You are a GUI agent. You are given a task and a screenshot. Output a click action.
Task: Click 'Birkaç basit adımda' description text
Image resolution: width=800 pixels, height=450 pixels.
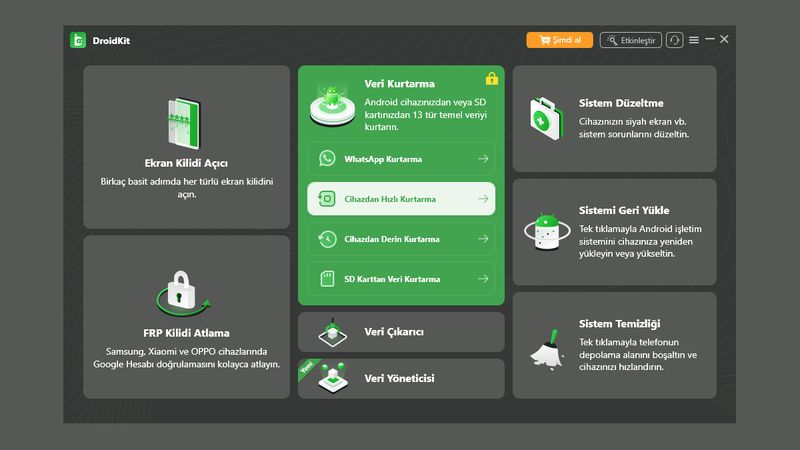click(187, 188)
